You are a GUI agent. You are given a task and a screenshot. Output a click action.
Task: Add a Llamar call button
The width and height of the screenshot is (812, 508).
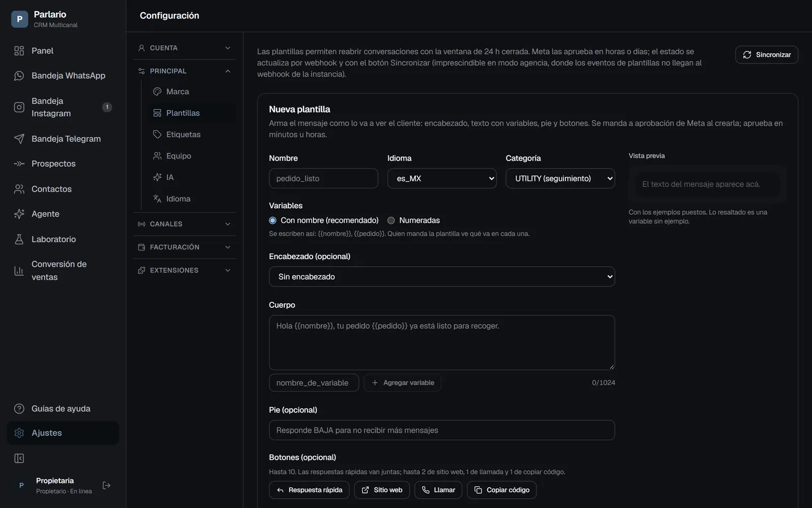pos(438,490)
